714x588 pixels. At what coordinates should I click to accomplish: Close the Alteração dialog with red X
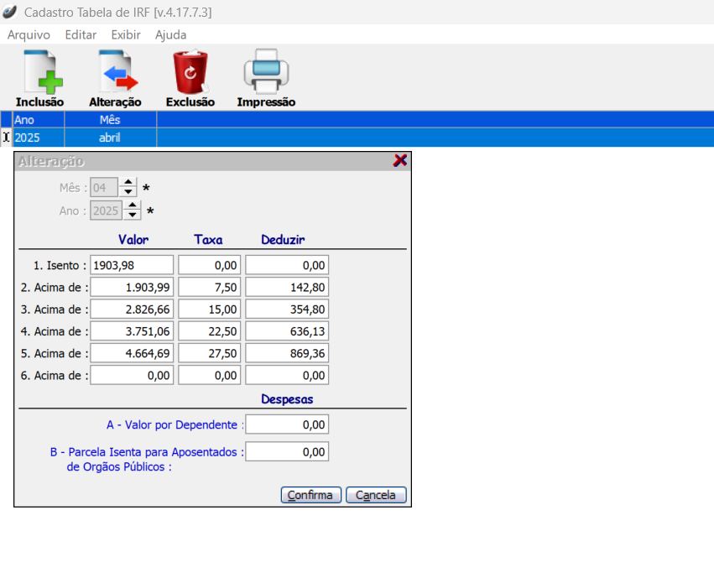pyautogui.click(x=400, y=160)
